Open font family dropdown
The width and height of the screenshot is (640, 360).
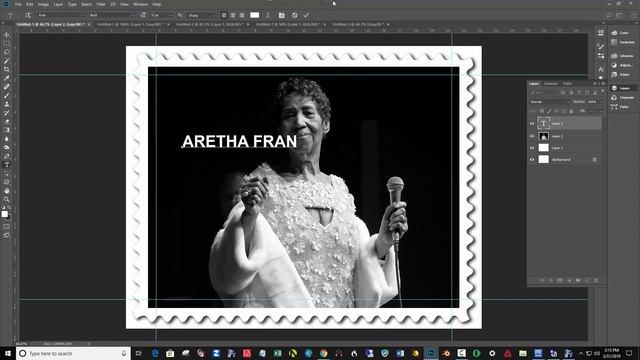[x=61, y=15]
